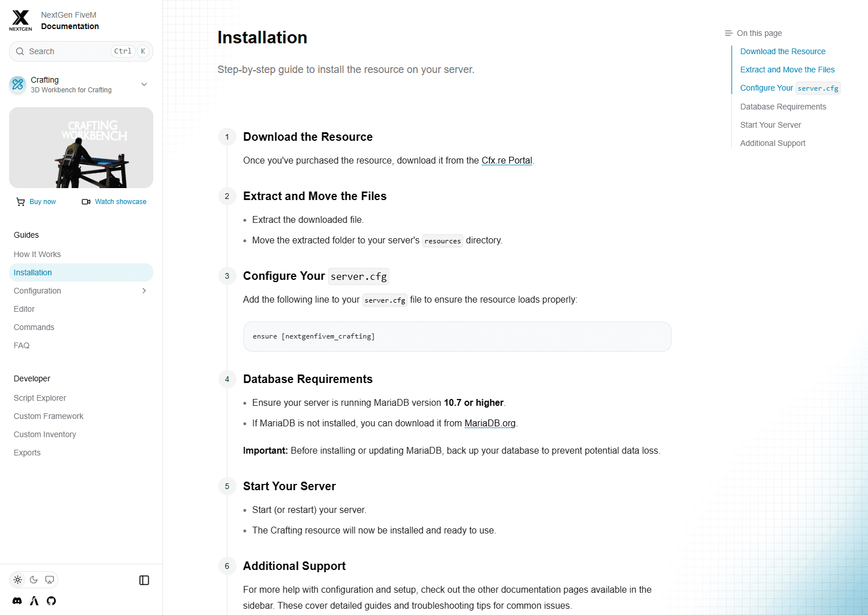Switch to dark theme moon toggle
This screenshot has height=615, width=868.
(x=34, y=580)
